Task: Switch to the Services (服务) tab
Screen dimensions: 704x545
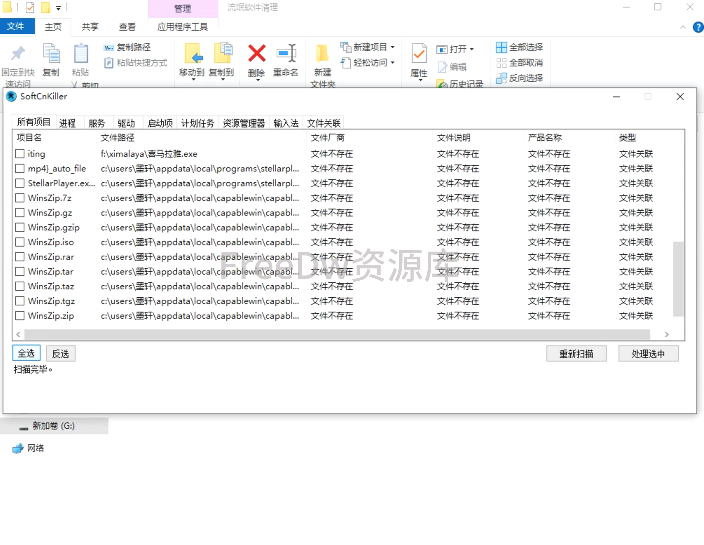Action: [97, 123]
